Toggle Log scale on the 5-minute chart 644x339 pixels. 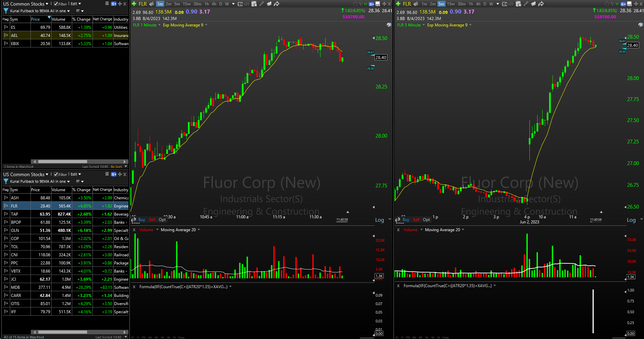pyautogui.click(x=631, y=220)
